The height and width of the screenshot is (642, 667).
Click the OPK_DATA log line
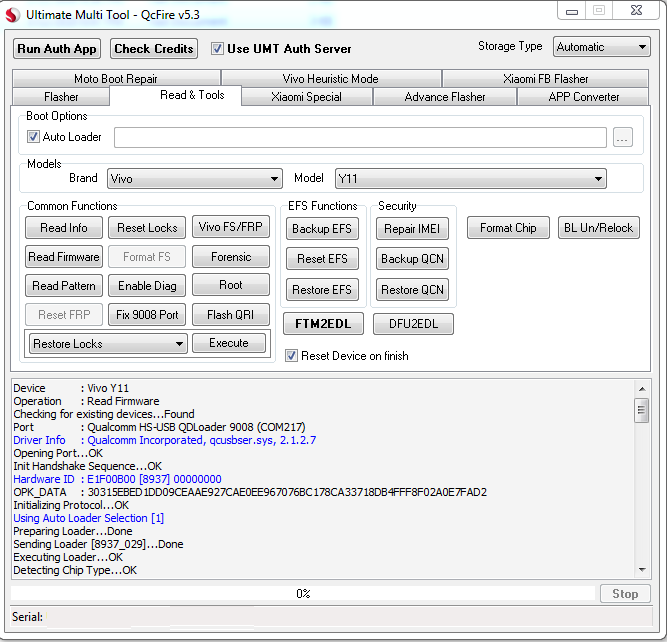(250, 492)
